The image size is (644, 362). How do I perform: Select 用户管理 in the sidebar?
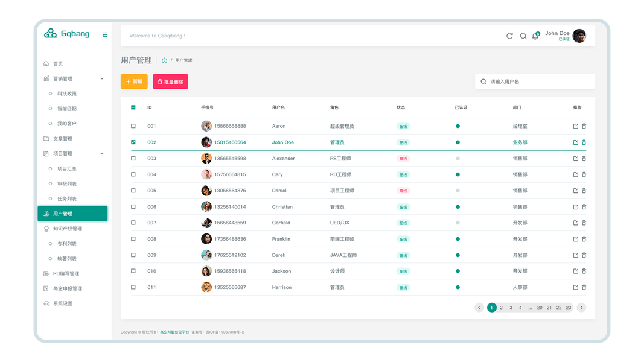[x=72, y=214]
